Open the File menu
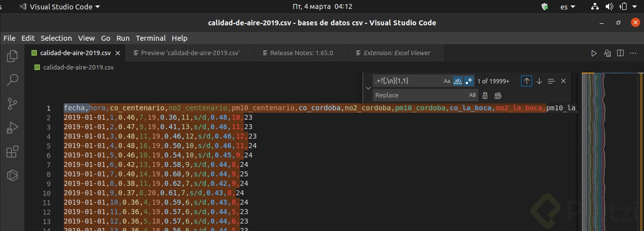 coord(9,38)
